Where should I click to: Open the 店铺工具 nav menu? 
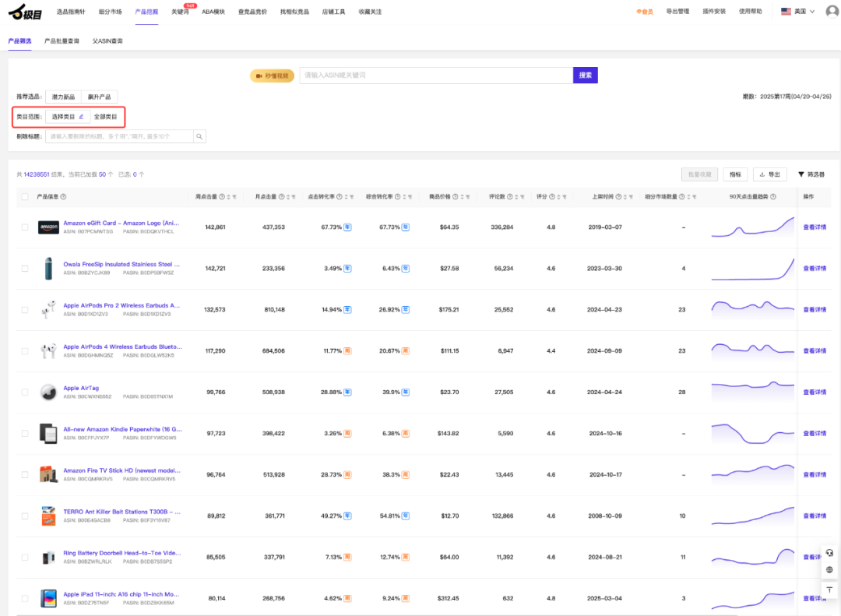point(333,12)
